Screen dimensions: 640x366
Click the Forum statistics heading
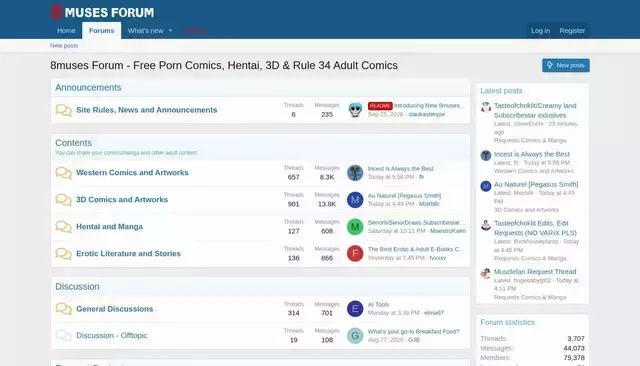click(x=507, y=322)
